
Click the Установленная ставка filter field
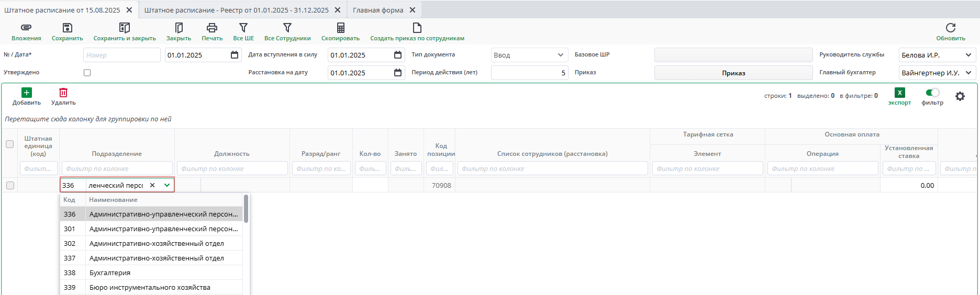click(909, 168)
